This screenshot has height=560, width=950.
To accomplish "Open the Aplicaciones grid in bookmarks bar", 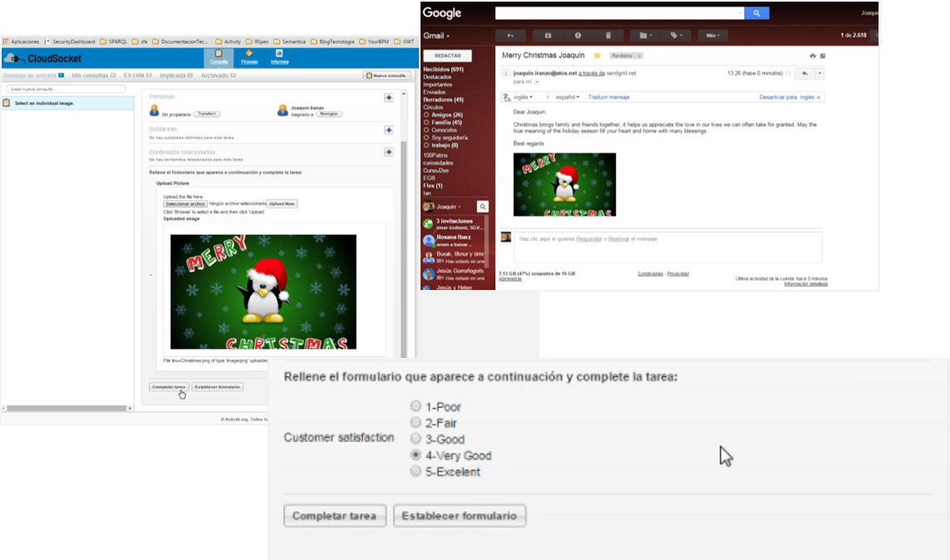I will click(6, 42).
